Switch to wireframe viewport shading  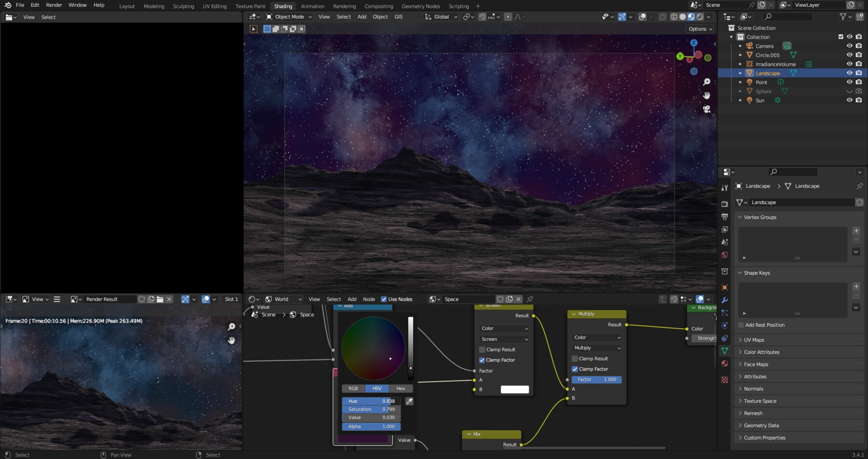(x=674, y=17)
